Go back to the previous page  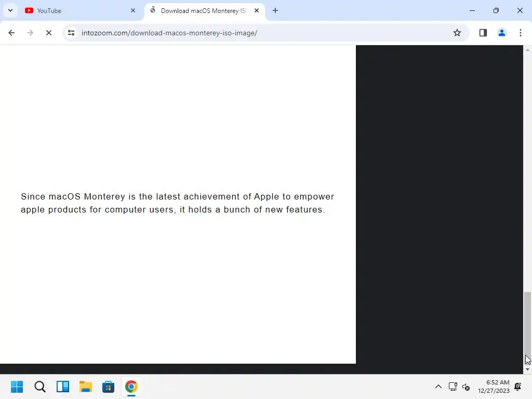tap(11, 33)
